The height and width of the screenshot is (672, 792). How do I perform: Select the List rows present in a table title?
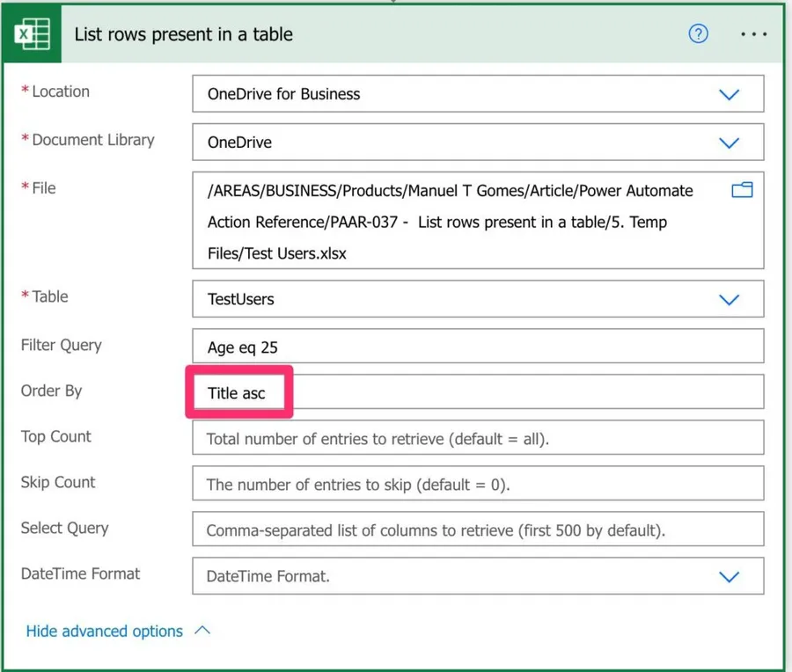(x=183, y=34)
